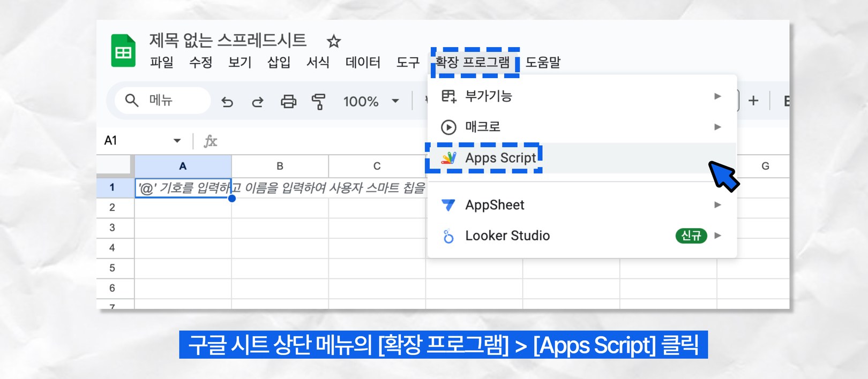Click the select-all corner box
Image resolution: width=868 pixels, height=379 pixels.
pyautogui.click(x=115, y=166)
